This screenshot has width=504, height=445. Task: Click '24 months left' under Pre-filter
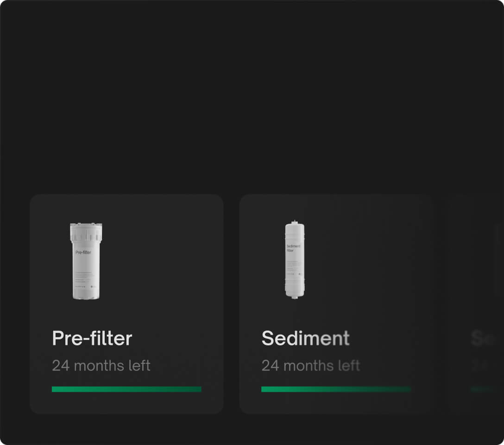(x=101, y=366)
